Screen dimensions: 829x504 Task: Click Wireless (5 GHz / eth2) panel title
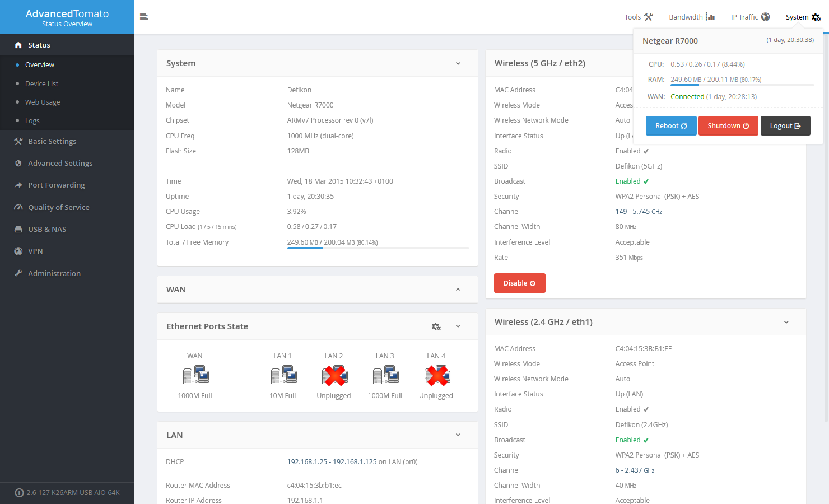(540, 63)
